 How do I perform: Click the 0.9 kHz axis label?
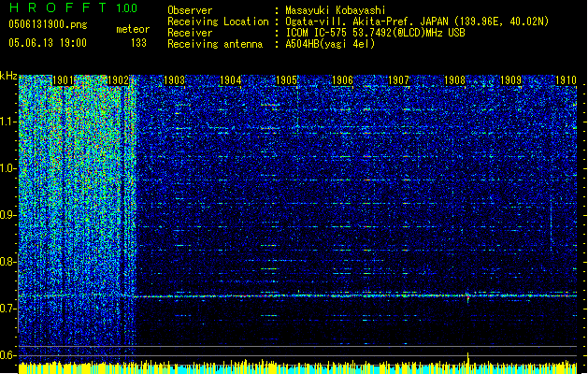pyautogui.click(x=8, y=215)
